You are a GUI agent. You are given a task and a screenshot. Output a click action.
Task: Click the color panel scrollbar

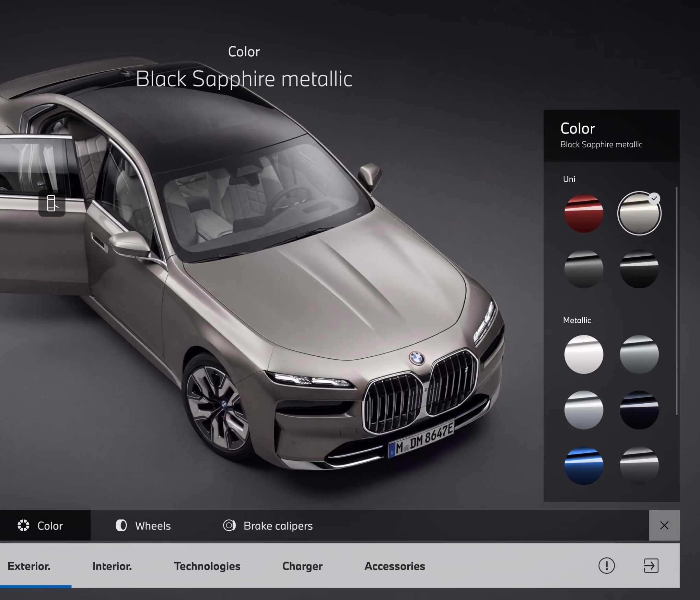tap(677, 301)
